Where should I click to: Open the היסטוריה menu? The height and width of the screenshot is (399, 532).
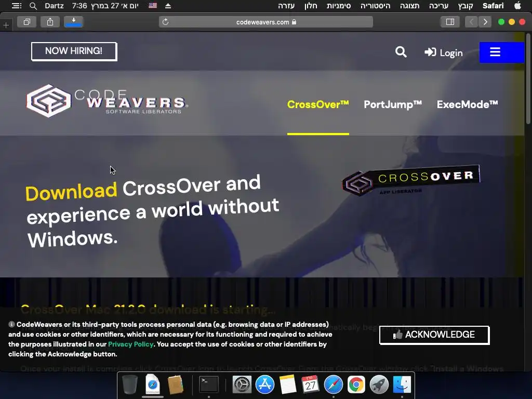pyautogui.click(x=375, y=6)
